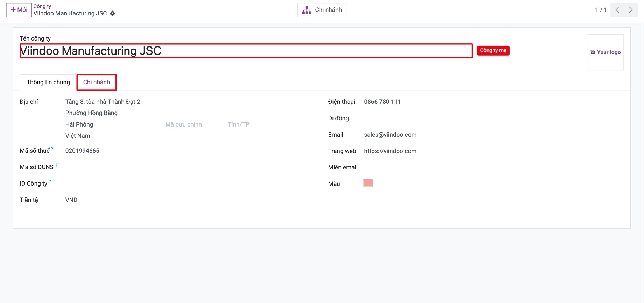The width and height of the screenshot is (644, 303).
Task: Open the gear actions menu beside company name
Action: (112, 13)
